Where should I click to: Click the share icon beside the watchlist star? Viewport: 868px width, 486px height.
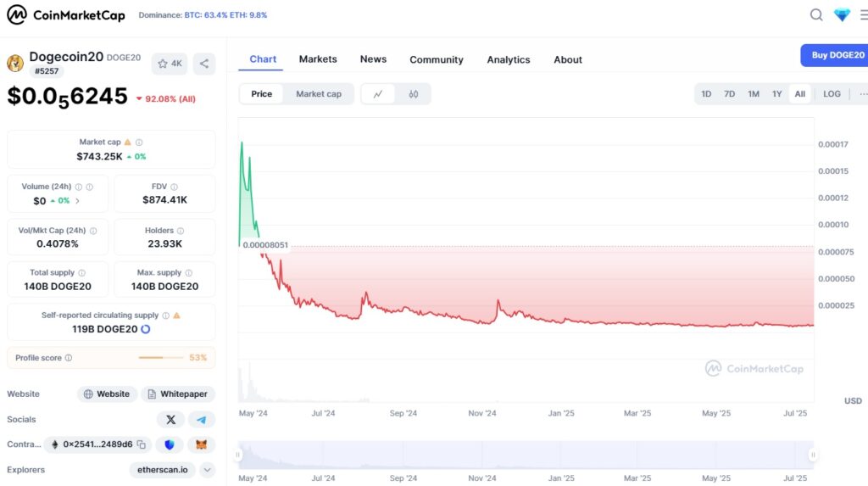coord(203,64)
